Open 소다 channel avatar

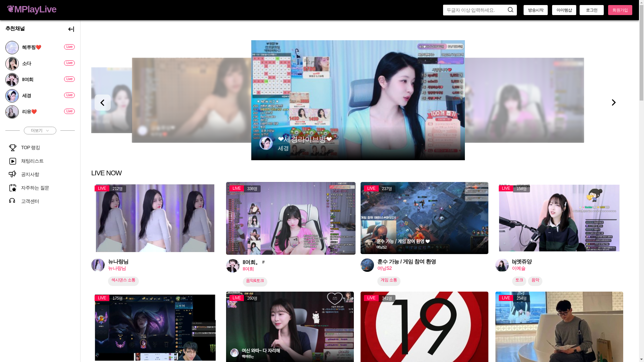point(12,64)
